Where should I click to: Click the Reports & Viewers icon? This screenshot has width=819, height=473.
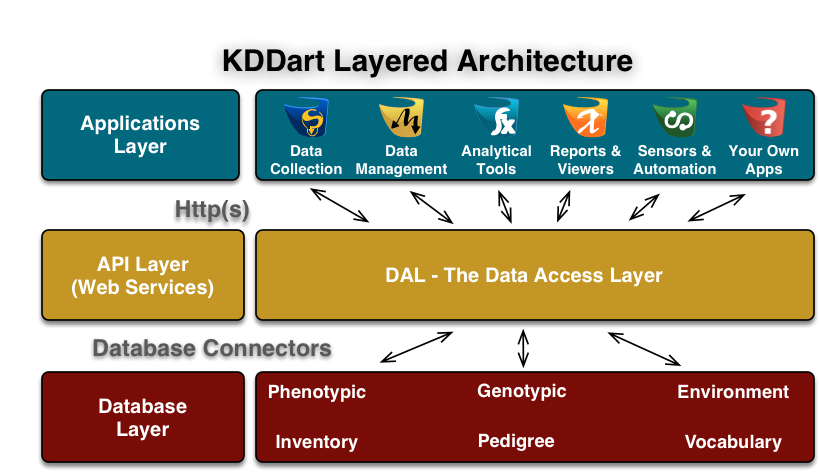[x=585, y=119]
